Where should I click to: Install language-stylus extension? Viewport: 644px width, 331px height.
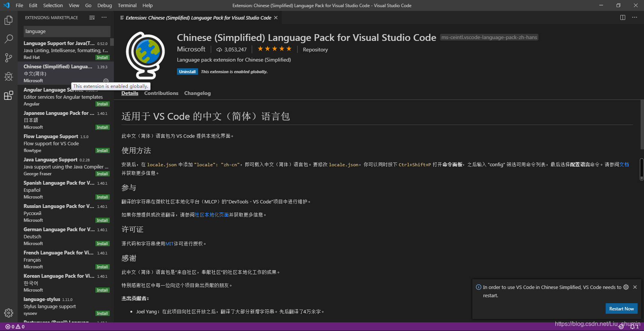pyautogui.click(x=102, y=313)
